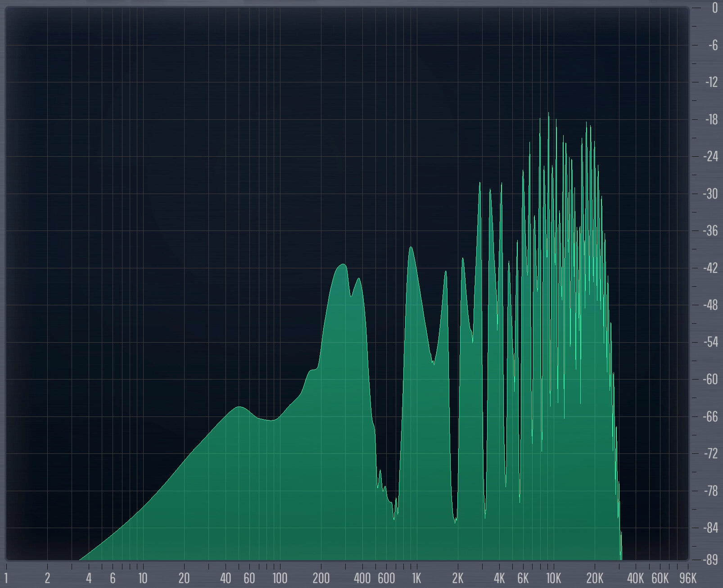This screenshot has height=588, width=723.
Task: Click the 1K label on frequency axis
Action: [416, 578]
